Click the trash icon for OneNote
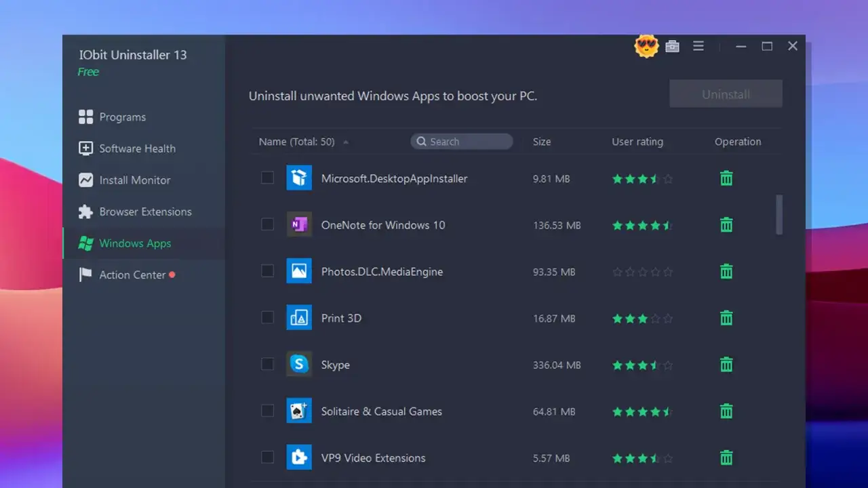 [x=726, y=224]
